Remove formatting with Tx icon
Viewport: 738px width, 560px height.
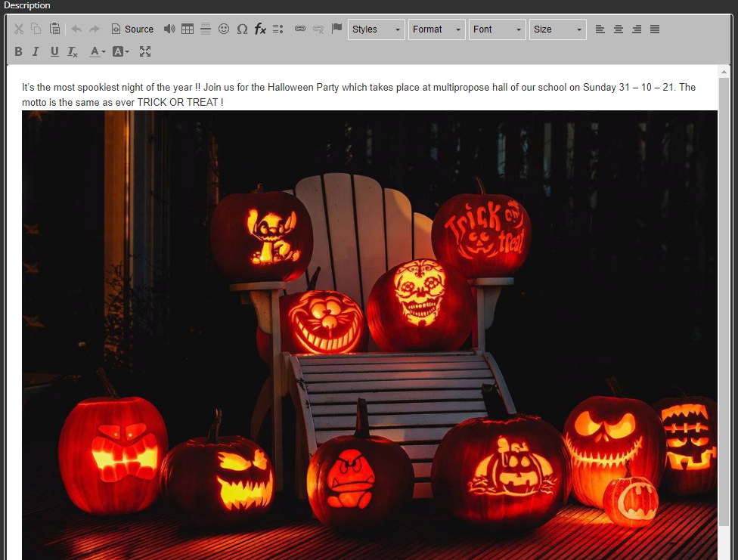click(72, 51)
